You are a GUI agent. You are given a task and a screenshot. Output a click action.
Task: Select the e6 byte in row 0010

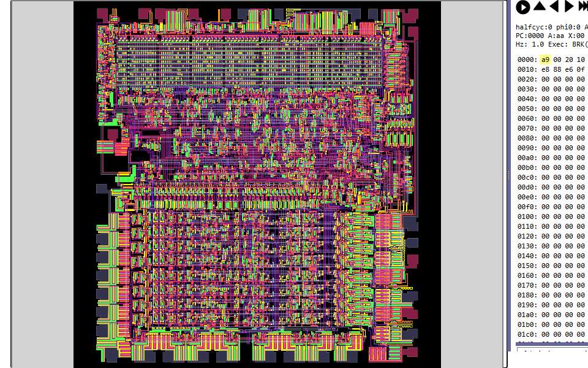[569, 69]
